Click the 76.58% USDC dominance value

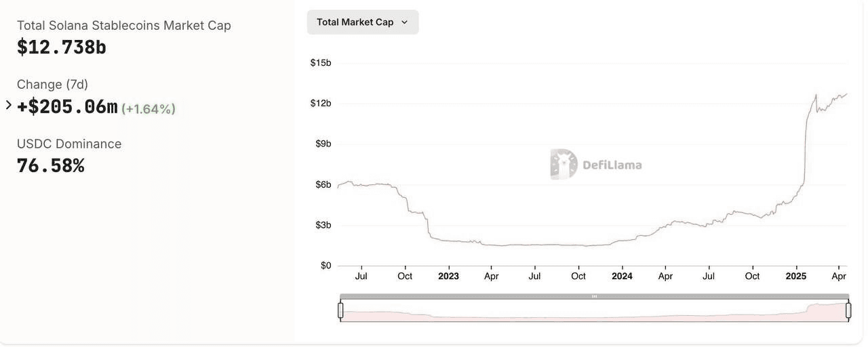[x=51, y=166]
